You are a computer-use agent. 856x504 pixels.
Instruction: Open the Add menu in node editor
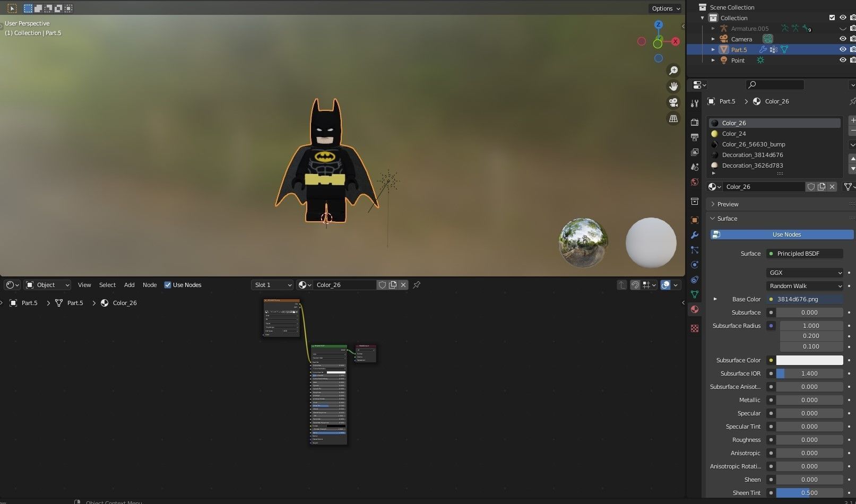coord(129,285)
